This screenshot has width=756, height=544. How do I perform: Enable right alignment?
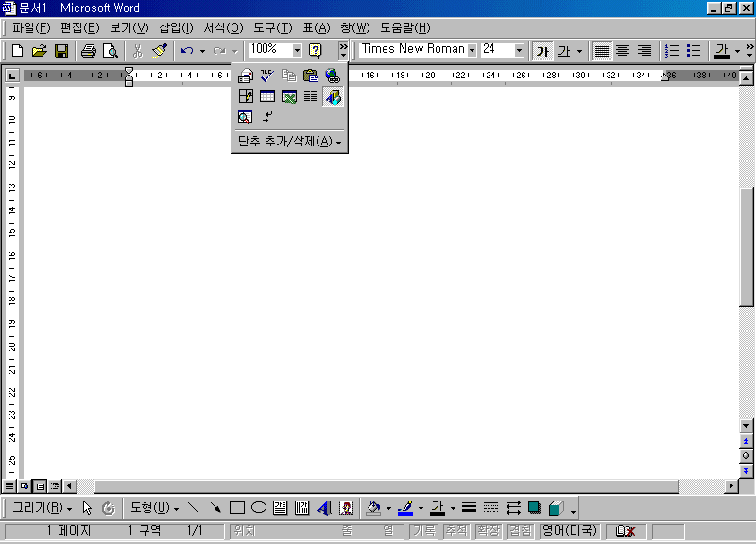coord(644,51)
